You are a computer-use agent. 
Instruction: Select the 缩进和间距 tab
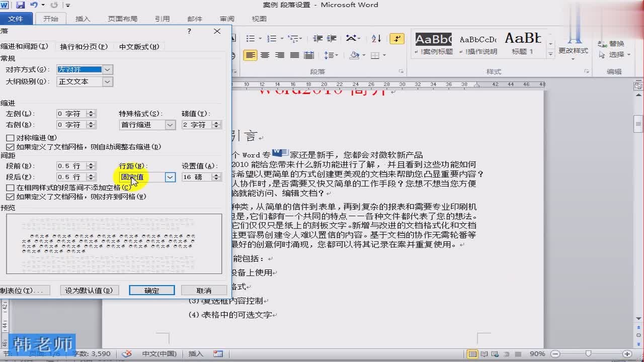pos(25,46)
